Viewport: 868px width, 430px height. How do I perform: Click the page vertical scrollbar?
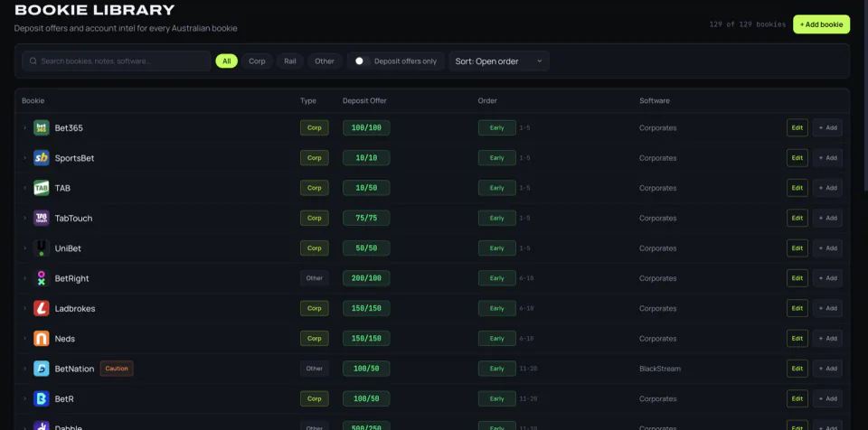coord(866,97)
